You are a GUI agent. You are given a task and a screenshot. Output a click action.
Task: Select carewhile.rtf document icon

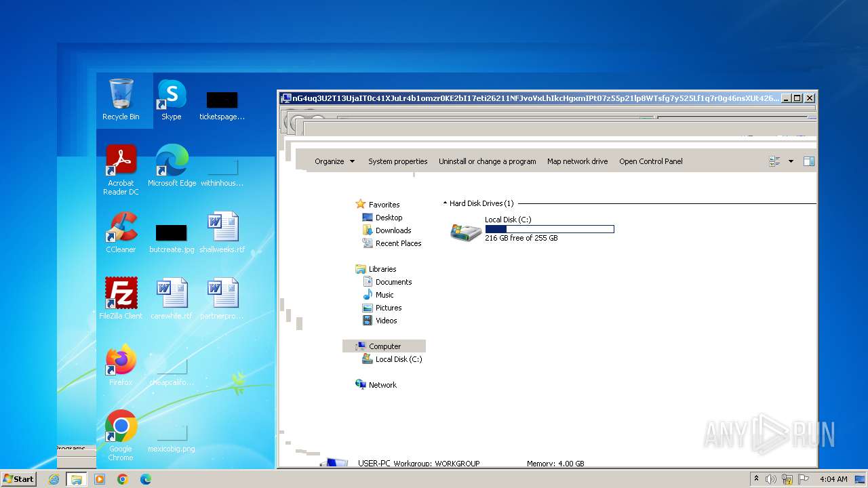pos(172,298)
